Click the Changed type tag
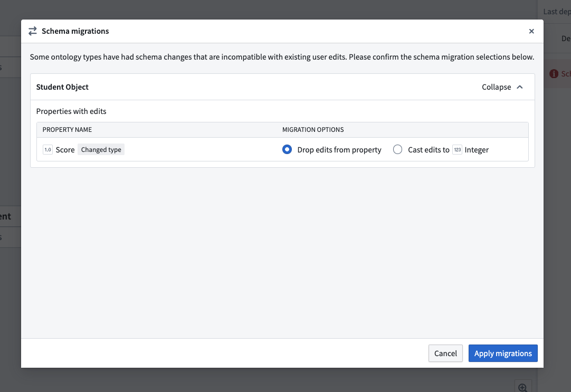Image resolution: width=571 pixels, height=392 pixels. point(101,150)
